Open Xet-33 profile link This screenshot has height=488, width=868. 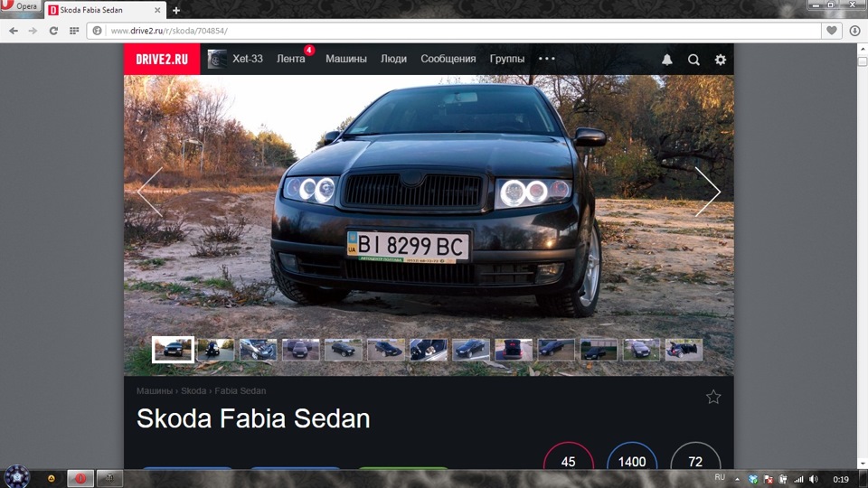click(248, 59)
